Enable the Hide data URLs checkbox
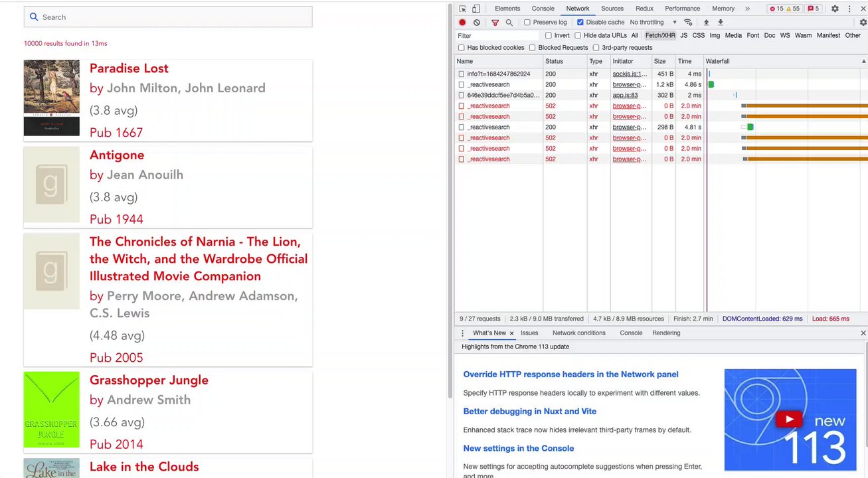868x478 pixels. pos(578,36)
